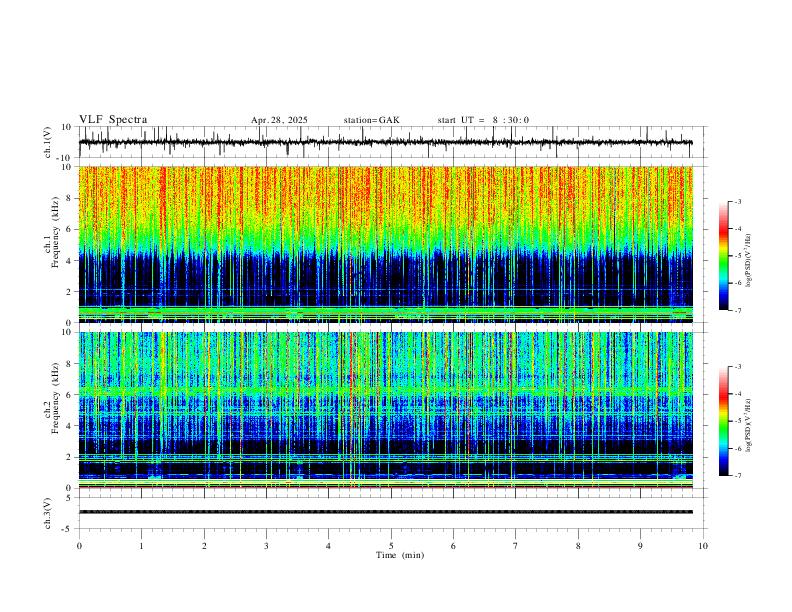Image resolution: width=792 pixels, height=612 pixels.
Task: Click the green 6 kHz band in ch.2 spectrogram
Action: click(x=385, y=390)
